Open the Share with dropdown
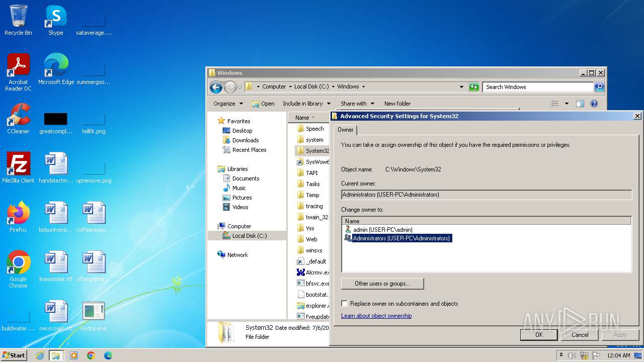The width and height of the screenshot is (644, 362). (x=357, y=104)
